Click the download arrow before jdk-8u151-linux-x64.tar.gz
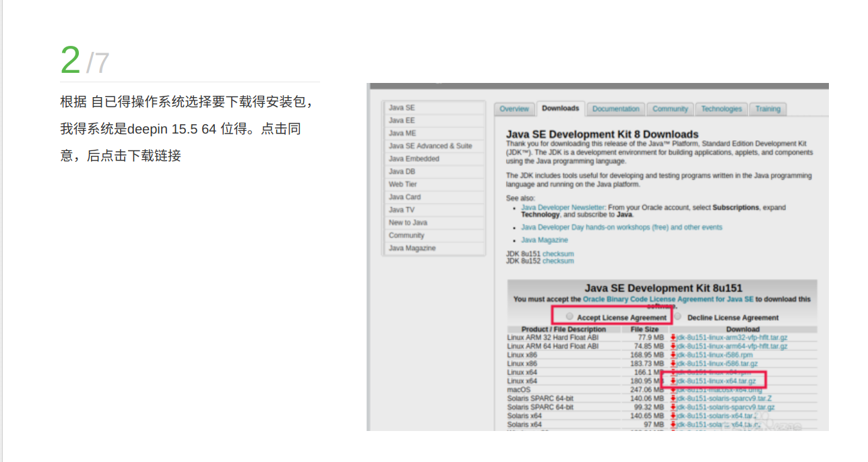The height and width of the screenshot is (462, 868). 673,382
